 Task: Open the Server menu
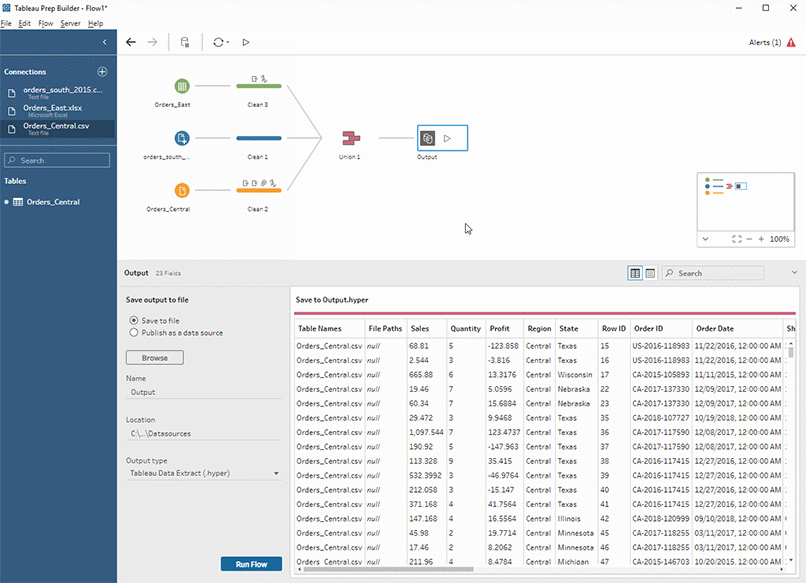70,23
